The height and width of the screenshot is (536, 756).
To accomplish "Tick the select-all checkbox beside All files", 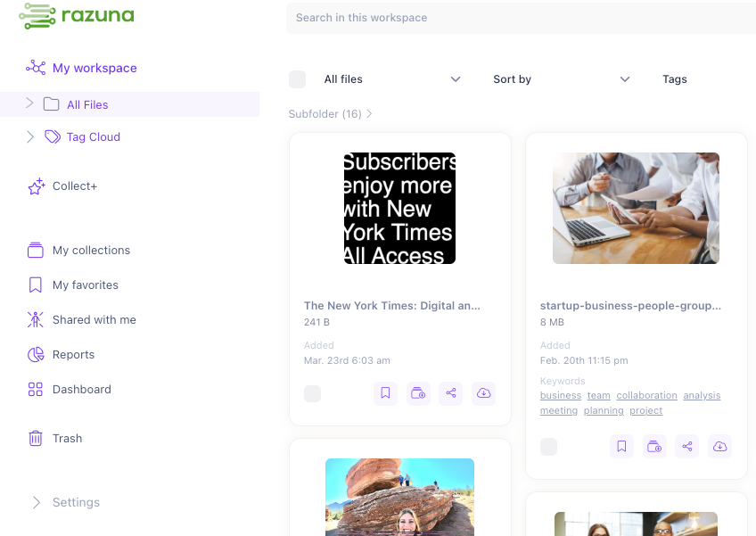I will pos(297,79).
